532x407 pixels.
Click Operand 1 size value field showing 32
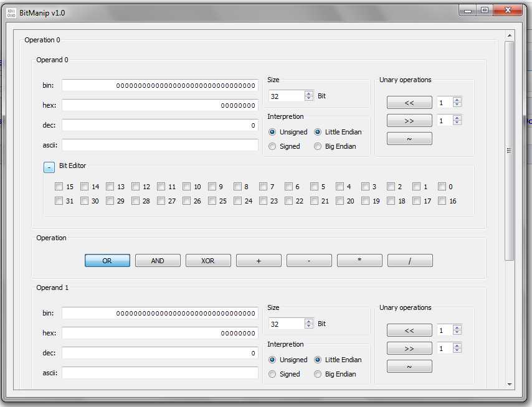(x=287, y=324)
